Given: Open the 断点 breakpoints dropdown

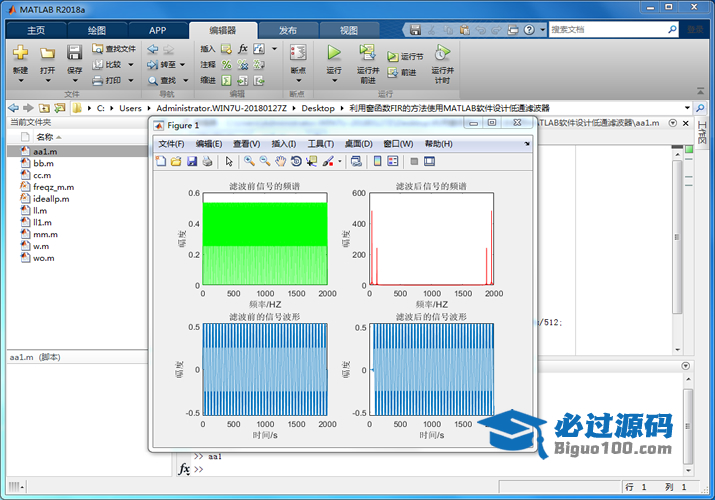Looking at the screenshot, I should point(298,80).
